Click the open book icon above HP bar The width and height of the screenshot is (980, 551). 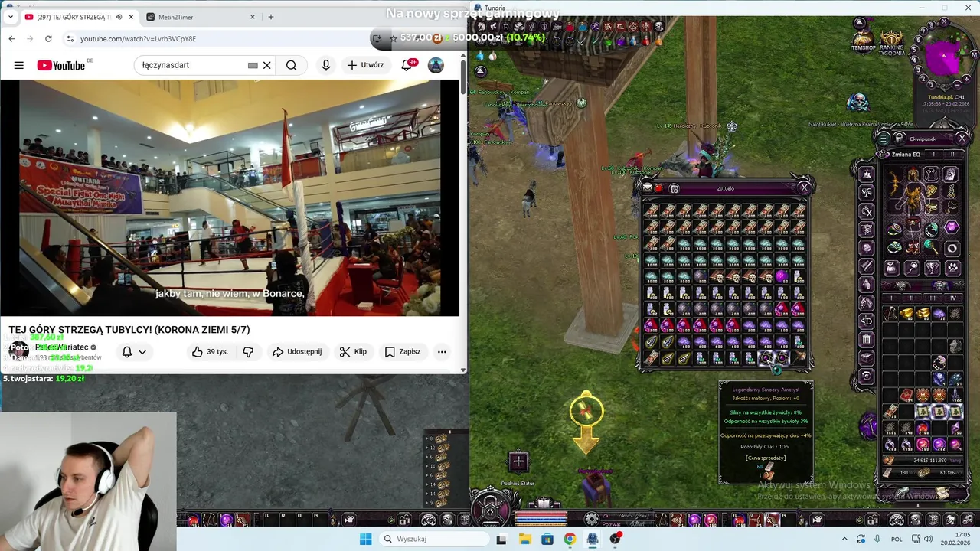point(544,504)
